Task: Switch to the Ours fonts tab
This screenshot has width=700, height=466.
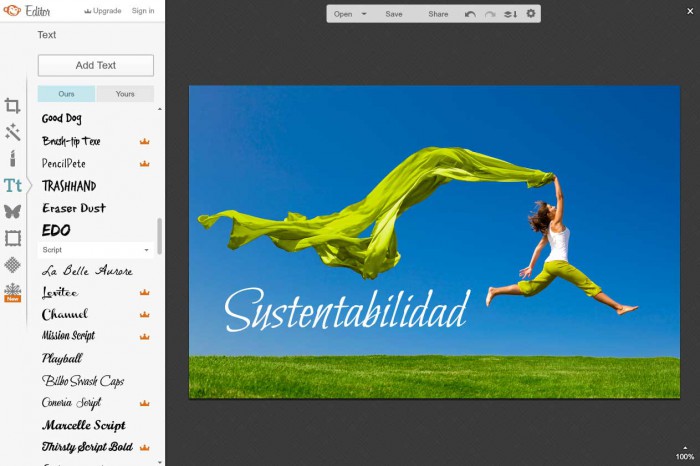Action: click(66, 94)
